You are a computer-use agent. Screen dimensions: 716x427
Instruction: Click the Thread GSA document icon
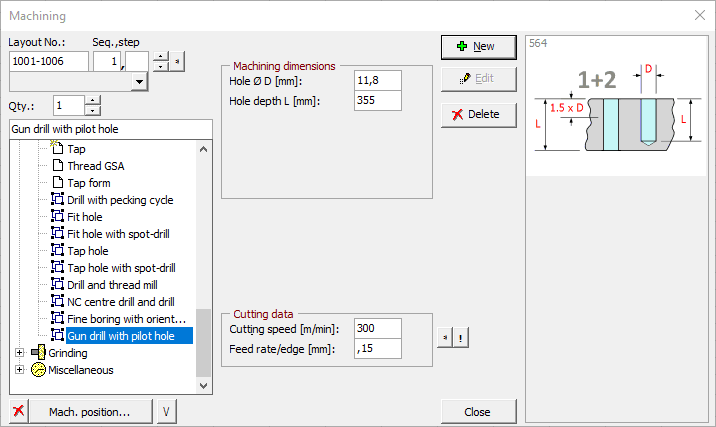coord(57,166)
